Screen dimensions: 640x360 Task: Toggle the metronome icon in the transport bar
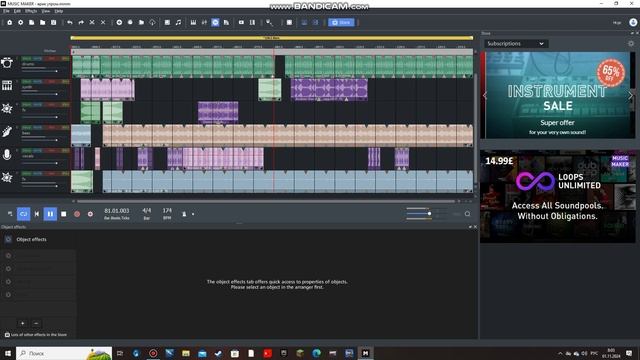pos(184,214)
